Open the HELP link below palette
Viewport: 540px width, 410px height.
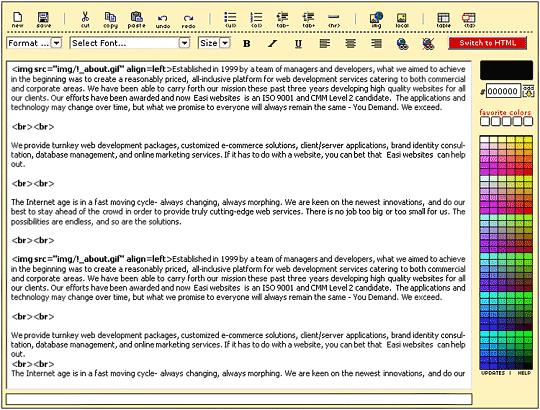point(524,373)
